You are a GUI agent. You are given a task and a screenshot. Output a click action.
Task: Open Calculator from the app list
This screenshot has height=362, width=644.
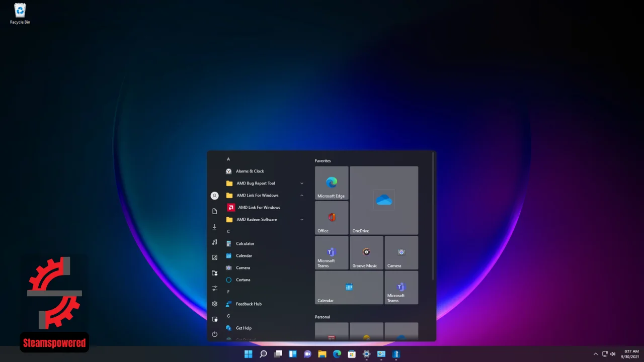click(x=265, y=244)
